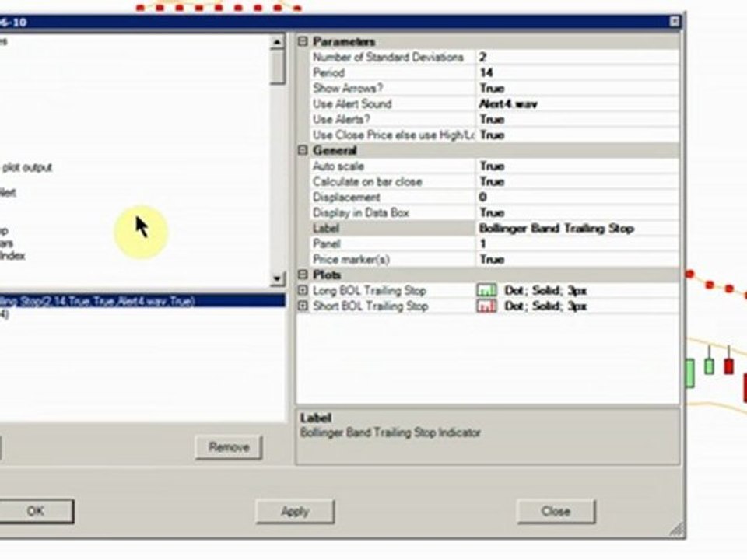Change Auto scale value True
747x560 pixels.
(577, 166)
